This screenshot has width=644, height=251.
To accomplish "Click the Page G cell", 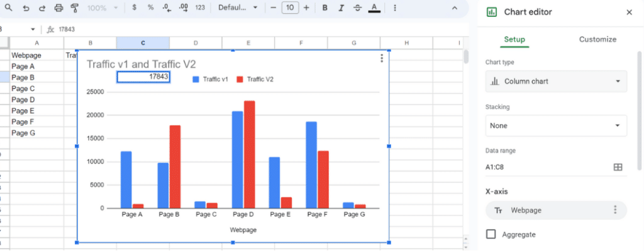I will (x=37, y=133).
